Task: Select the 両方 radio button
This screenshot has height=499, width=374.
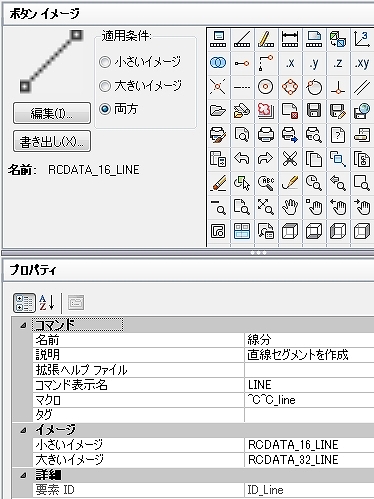Action: click(105, 109)
